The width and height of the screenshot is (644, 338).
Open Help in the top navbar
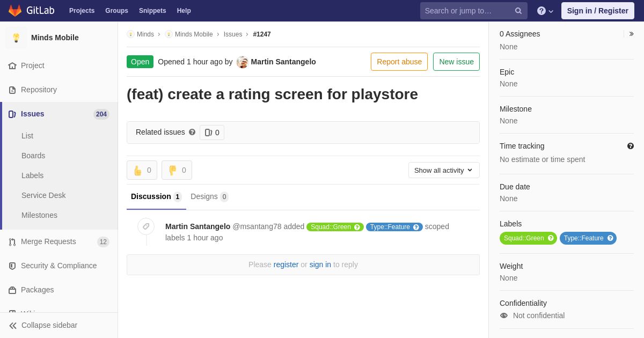point(184,11)
